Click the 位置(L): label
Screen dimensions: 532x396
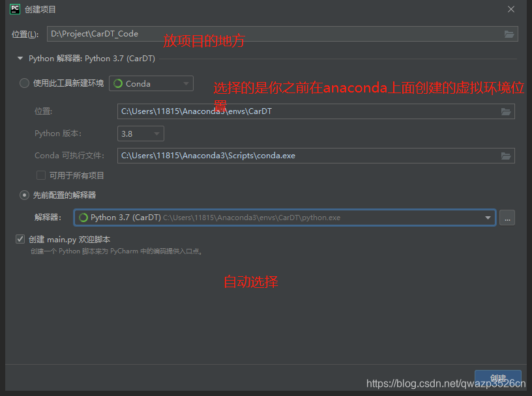pyautogui.click(x=25, y=35)
